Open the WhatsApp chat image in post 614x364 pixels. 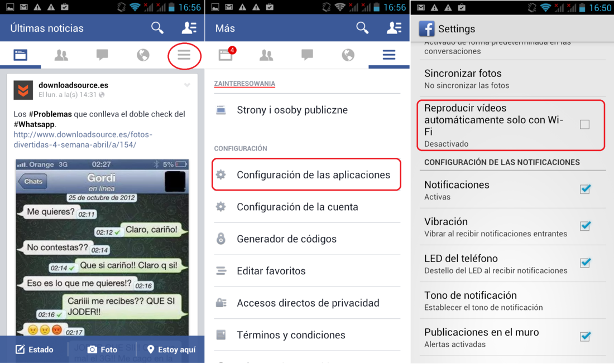point(102,247)
